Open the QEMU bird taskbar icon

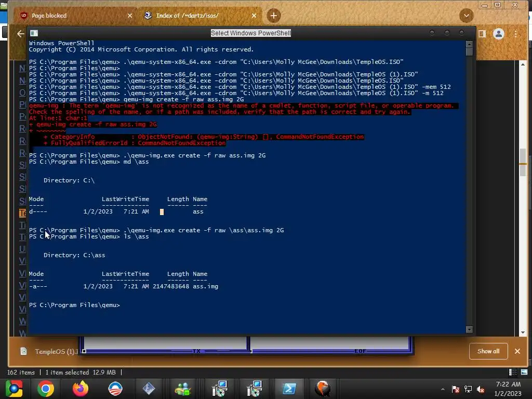pyautogui.click(x=322, y=389)
